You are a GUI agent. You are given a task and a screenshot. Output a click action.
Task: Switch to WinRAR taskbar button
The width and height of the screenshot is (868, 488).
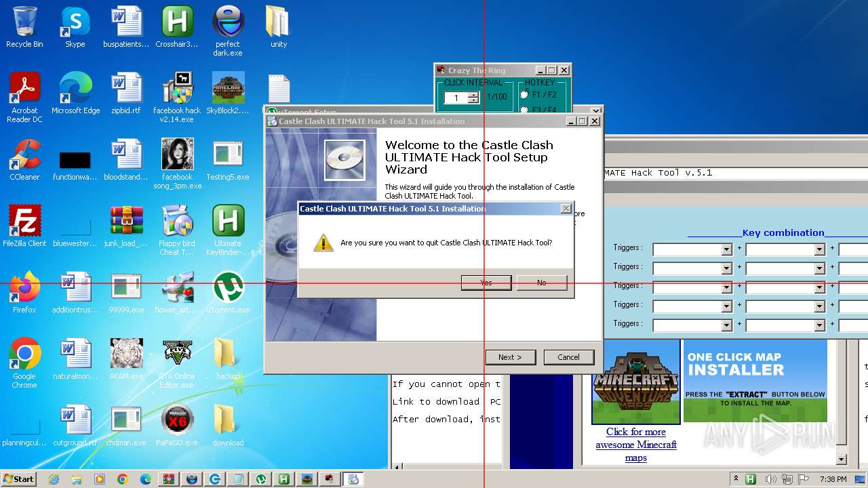click(169, 479)
